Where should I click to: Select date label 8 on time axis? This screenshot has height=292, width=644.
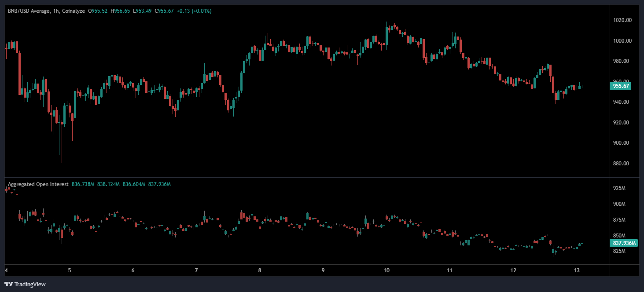click(x=260, y=270)
